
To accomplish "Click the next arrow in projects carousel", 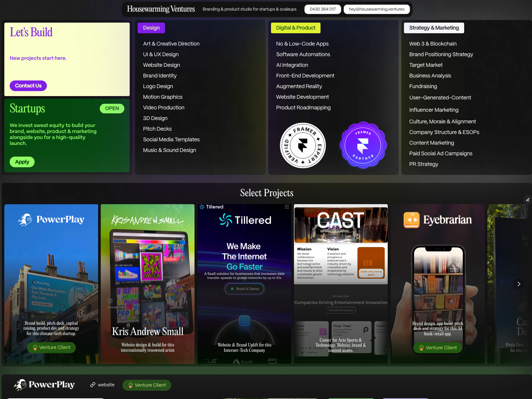I will (x=519, y=284).
